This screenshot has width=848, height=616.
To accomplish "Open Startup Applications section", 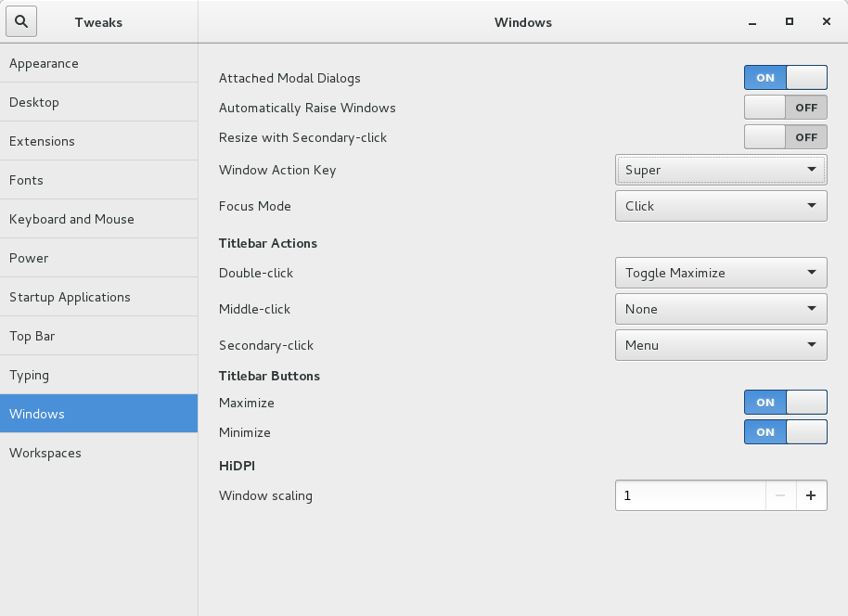I will (x=99, y=297).
